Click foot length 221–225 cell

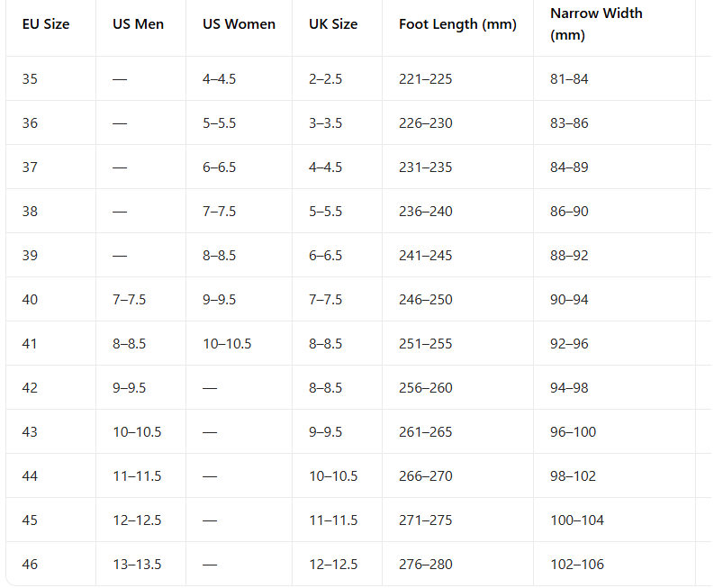pos(426,79)
